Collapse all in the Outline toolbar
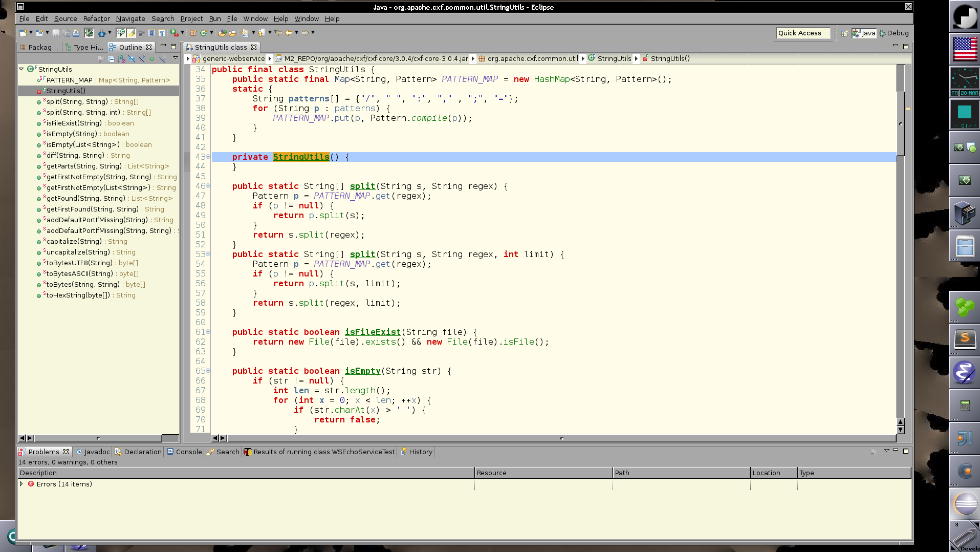Screen dimensions: 980x552 pos(111,59)
